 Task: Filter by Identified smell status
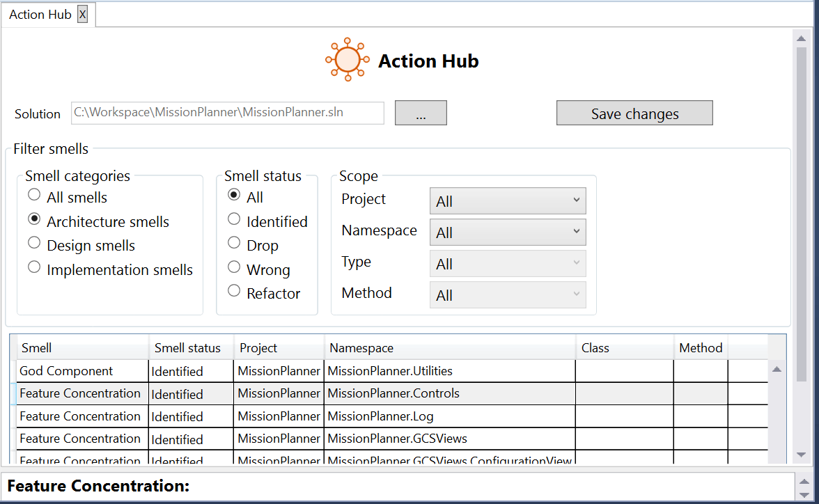pos(234,220)
